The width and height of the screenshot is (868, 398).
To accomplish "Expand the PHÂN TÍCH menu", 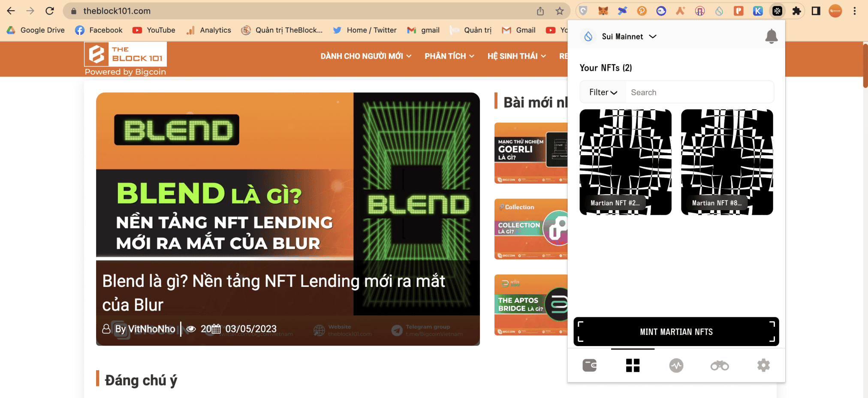I will point(449,56).
